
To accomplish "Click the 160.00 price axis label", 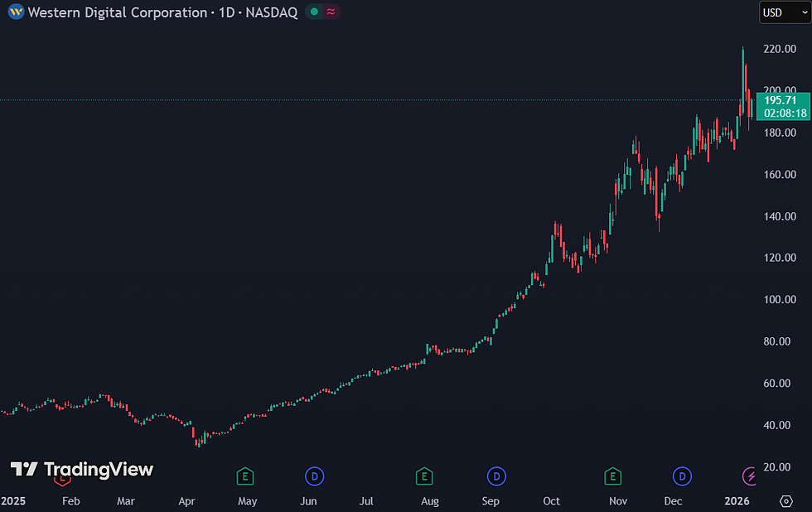I will (x=780, y=175).
